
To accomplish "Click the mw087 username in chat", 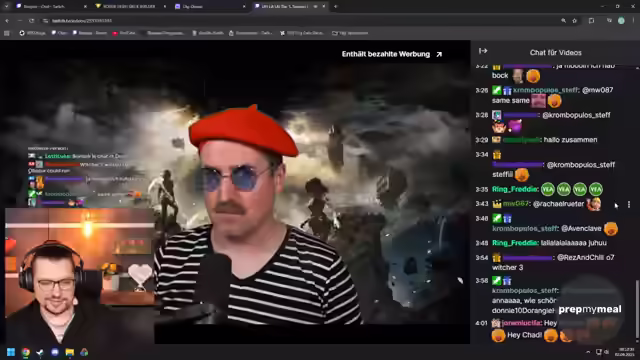I will [x=516, y=203].
